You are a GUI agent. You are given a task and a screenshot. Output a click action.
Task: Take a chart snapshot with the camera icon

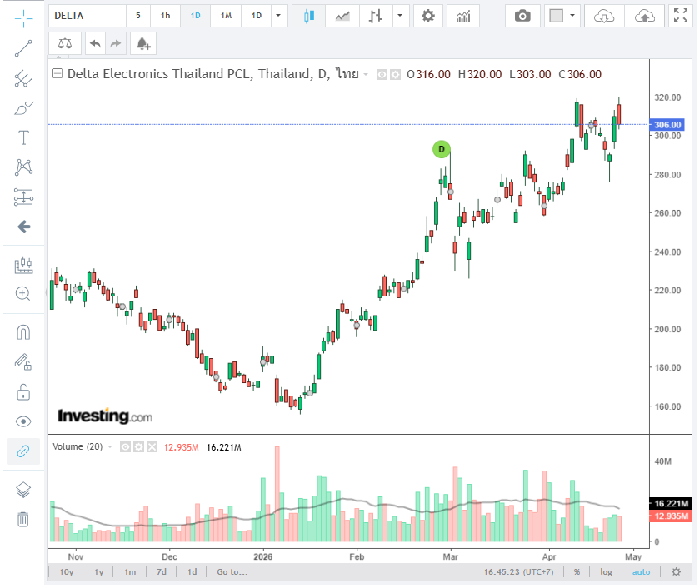pyautogui.click(x=522, y=15)
